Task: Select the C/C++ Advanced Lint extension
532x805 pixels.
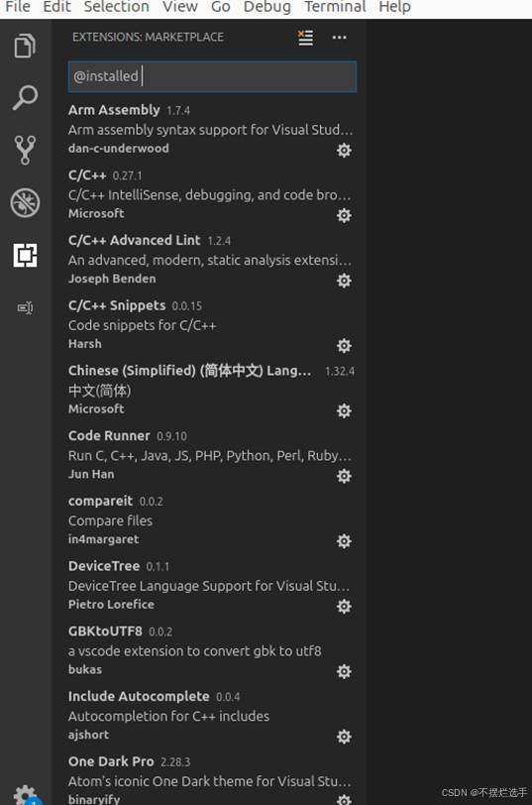Action: [211, 260]
